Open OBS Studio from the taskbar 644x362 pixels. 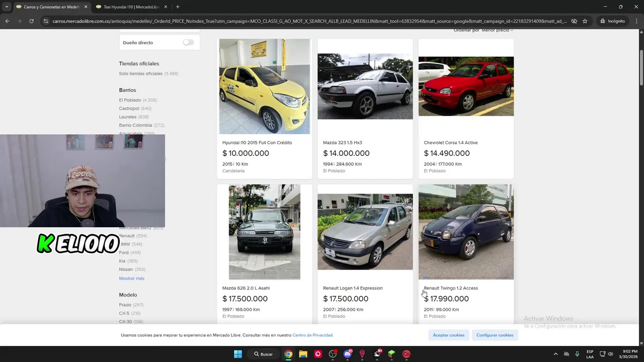coord(333,354)
